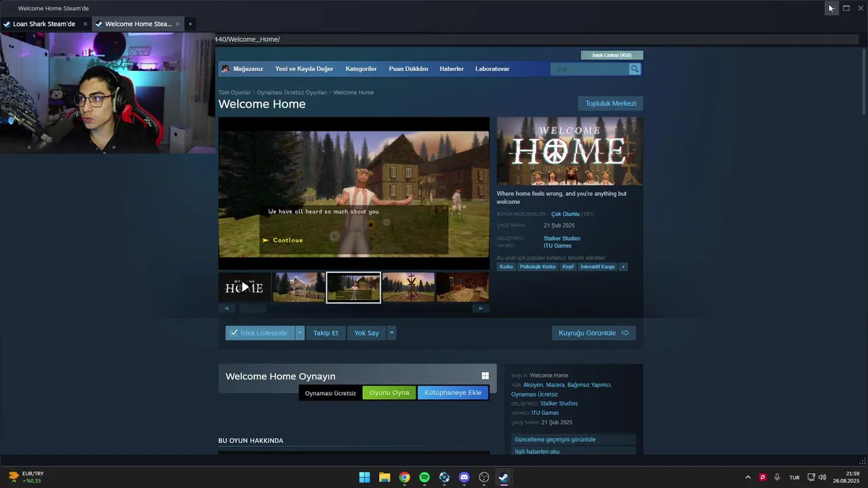Open Kategoriler menu

click(x=361, y=69)
